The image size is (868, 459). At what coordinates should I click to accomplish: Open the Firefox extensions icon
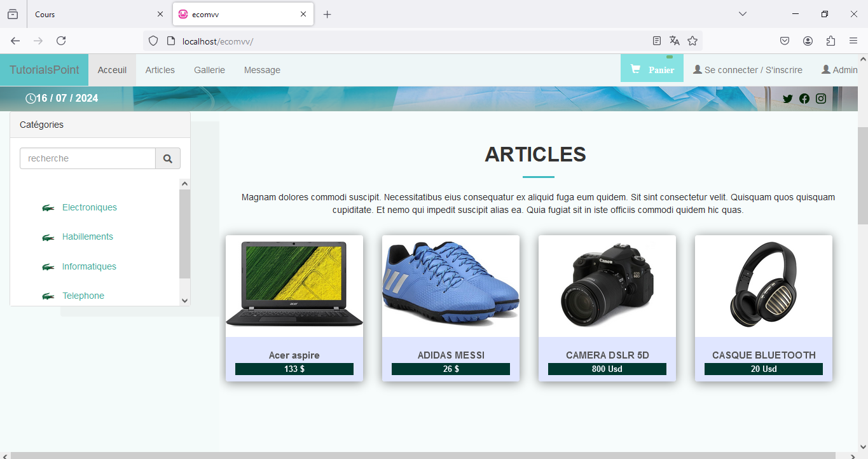830,41
